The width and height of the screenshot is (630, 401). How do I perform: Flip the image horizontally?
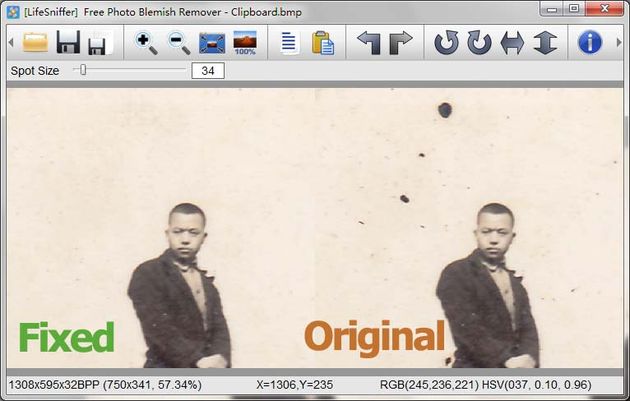coord(512,43)
